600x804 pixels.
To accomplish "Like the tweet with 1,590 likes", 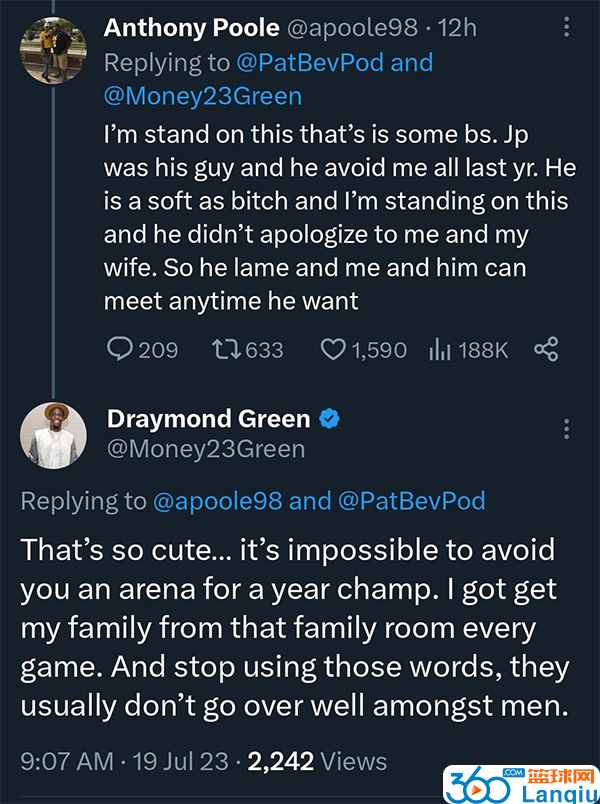I will (333, 349).
